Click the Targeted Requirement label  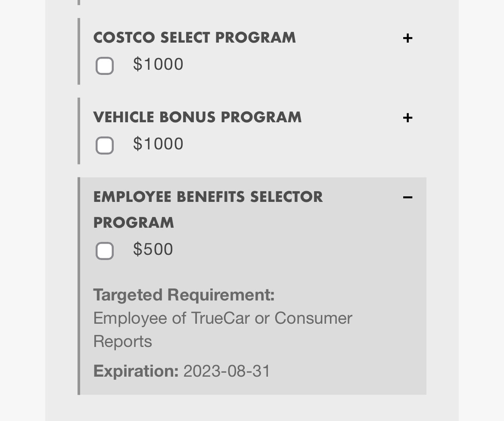[x=184, y=295]
